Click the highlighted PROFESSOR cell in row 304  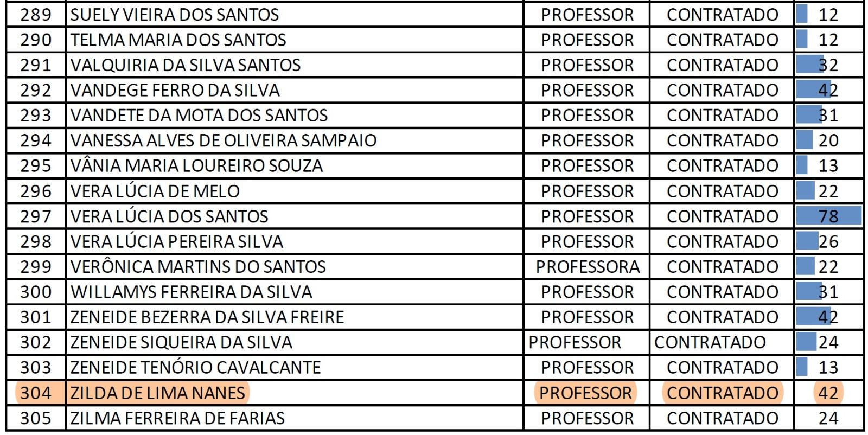tap(585, 393)
